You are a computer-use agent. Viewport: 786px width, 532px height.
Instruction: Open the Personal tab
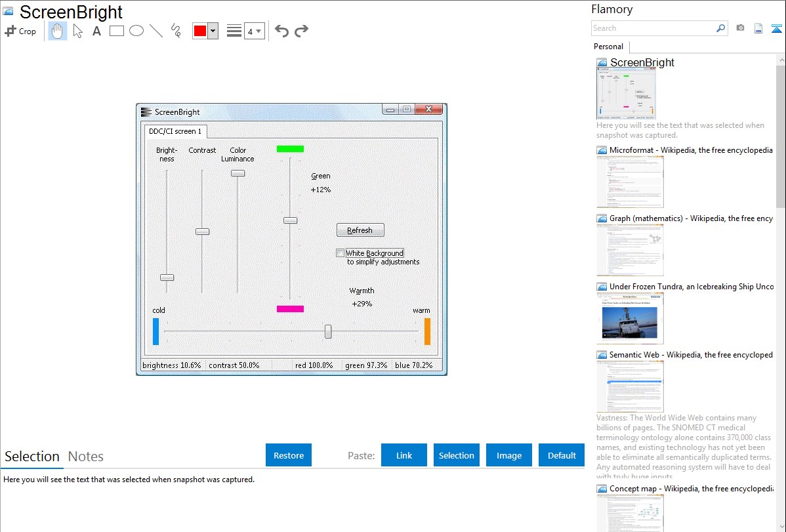(608, 47)
